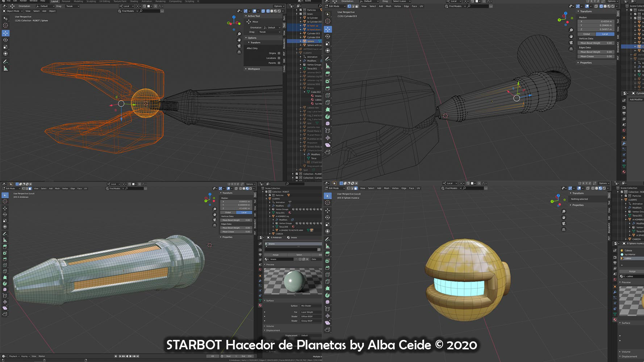Image resolution: width=644 pixels, height=362 pixels.
Task: Select the Rotate tool in Object Mode viewport
Action: (5, 40)
